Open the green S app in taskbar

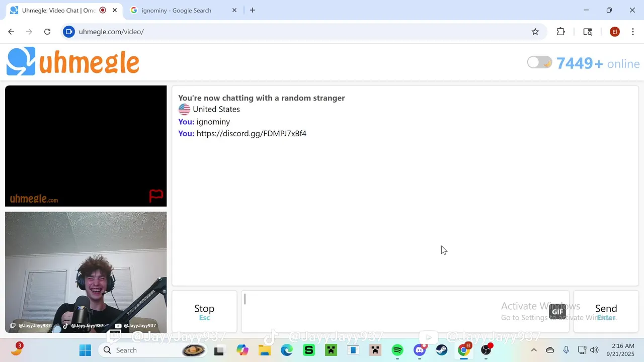point(309,350)
